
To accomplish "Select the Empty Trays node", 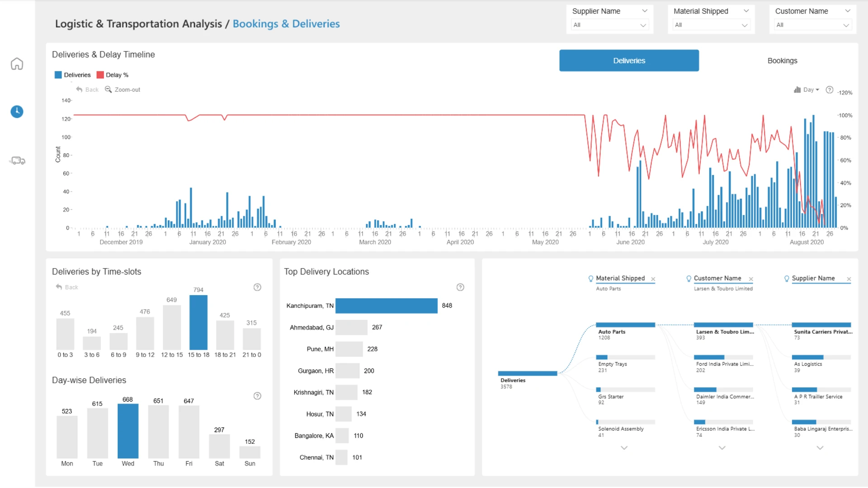I will point(625,357).
